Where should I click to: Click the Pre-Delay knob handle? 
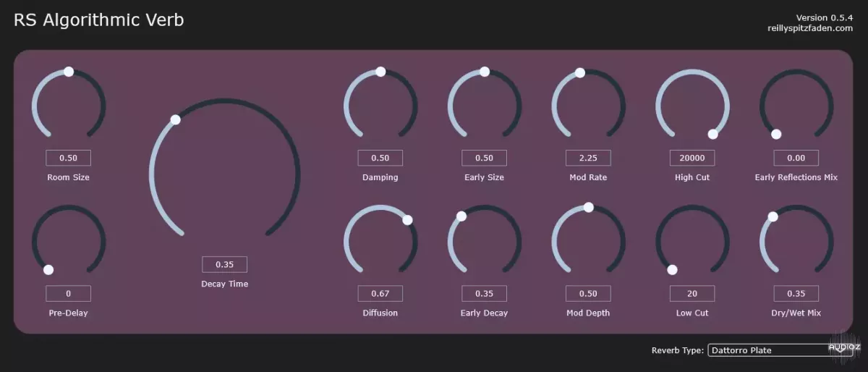point(48,270)
